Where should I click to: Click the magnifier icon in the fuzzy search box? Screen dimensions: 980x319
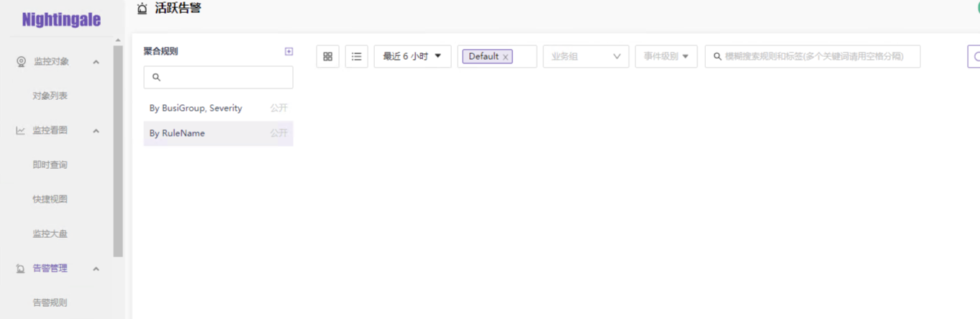point(717,56)
